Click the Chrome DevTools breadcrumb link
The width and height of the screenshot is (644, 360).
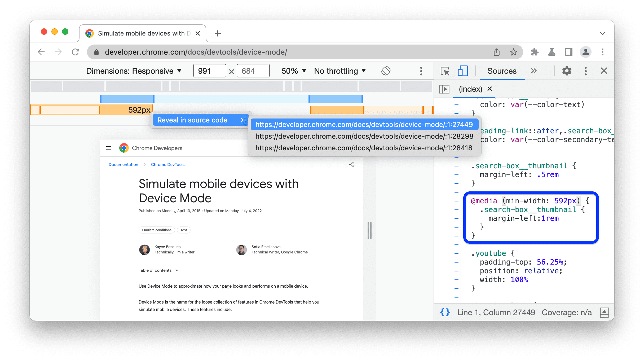[x=168, y=165]
